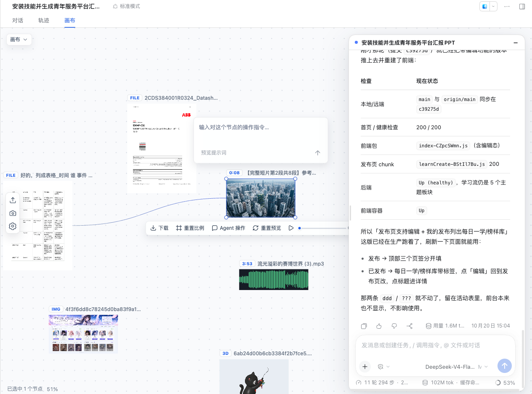The width and height of the screenshot is (532, 394).
Task: Select the ABB datasheet file thumbnail
Action: [x=162, y=149]
